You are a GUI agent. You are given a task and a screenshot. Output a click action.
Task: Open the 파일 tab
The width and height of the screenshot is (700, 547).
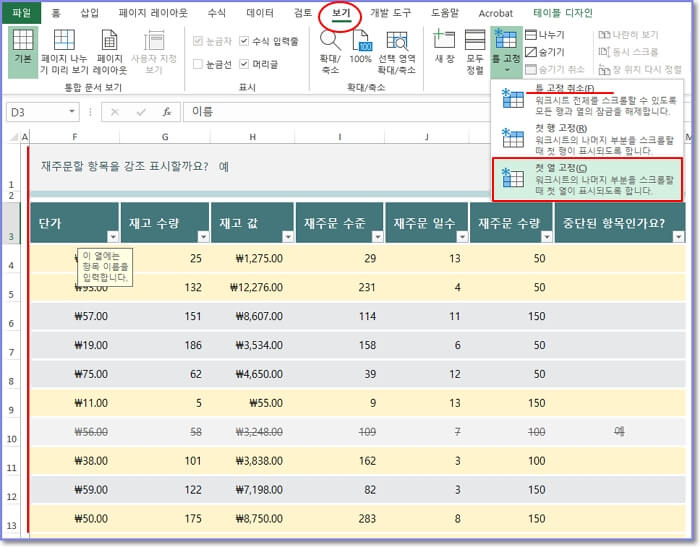tap(21, 13)
